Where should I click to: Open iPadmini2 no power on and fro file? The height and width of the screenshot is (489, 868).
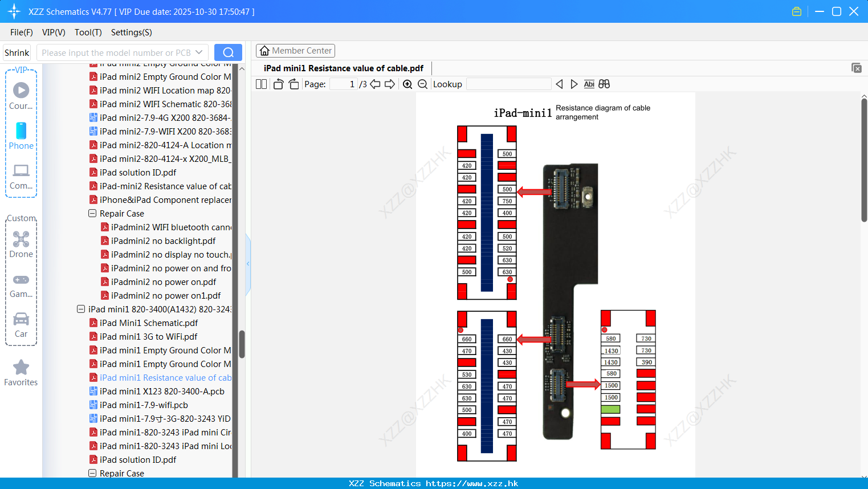[x=166, y=268]
